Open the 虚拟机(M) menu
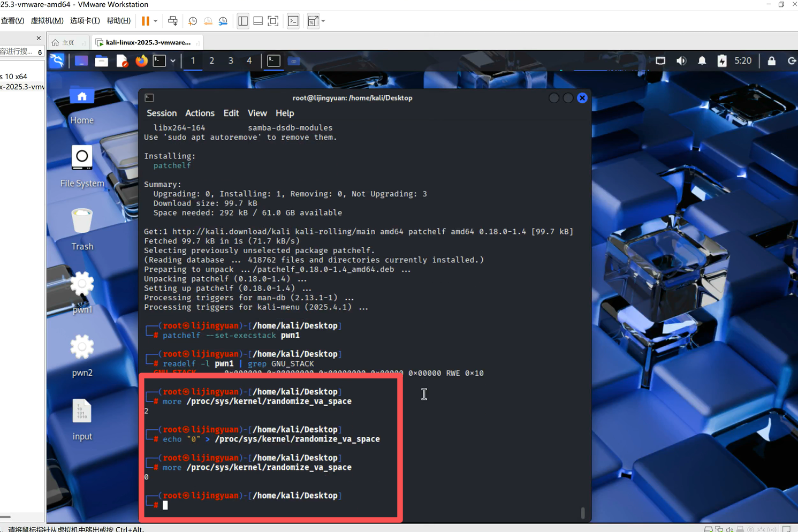798x532 pixels. tap(47, 21)
